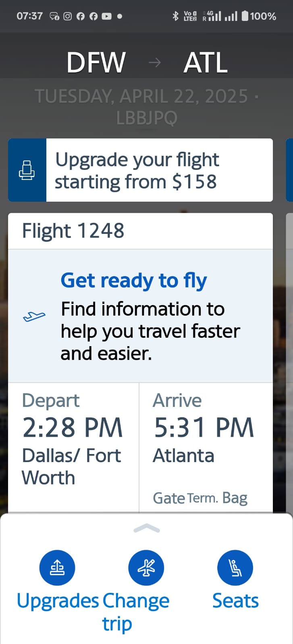Collapse the bottom sheet with the chevron
293x644 pixels.
[x=146, y=528]
